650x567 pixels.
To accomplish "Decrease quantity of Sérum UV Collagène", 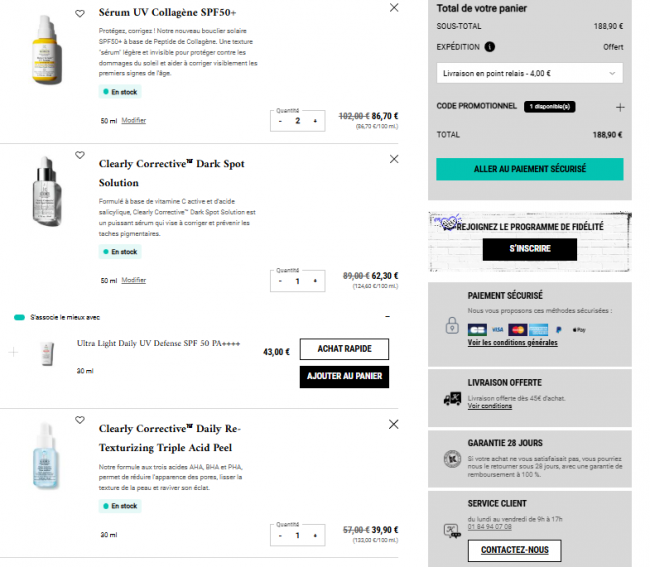I will 279,121.
